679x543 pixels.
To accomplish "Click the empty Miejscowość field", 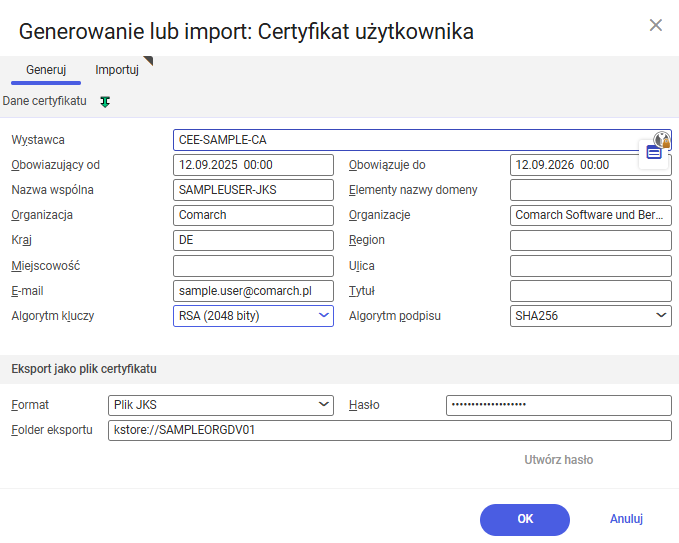I will pos(252,266).
